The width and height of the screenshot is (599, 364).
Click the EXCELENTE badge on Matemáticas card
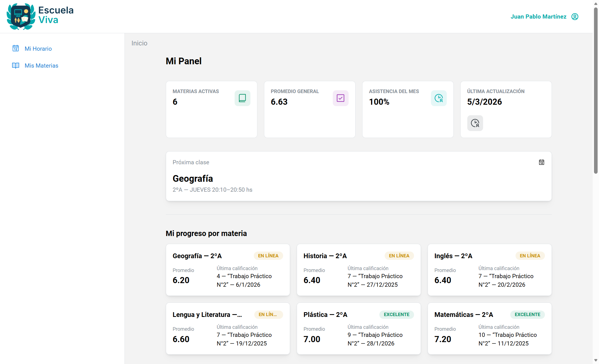click(x=527, y=314)
